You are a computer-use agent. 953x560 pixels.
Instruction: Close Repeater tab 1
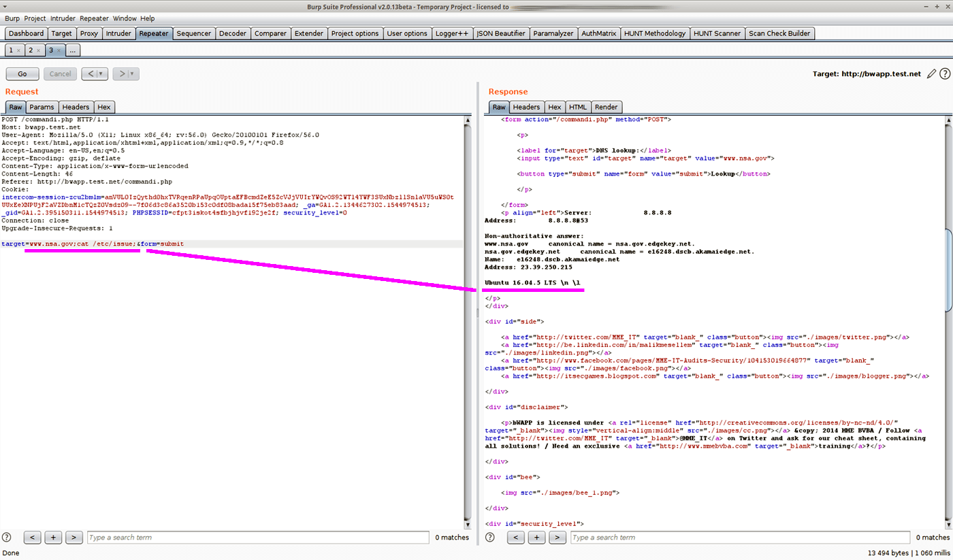pos(18,50)
